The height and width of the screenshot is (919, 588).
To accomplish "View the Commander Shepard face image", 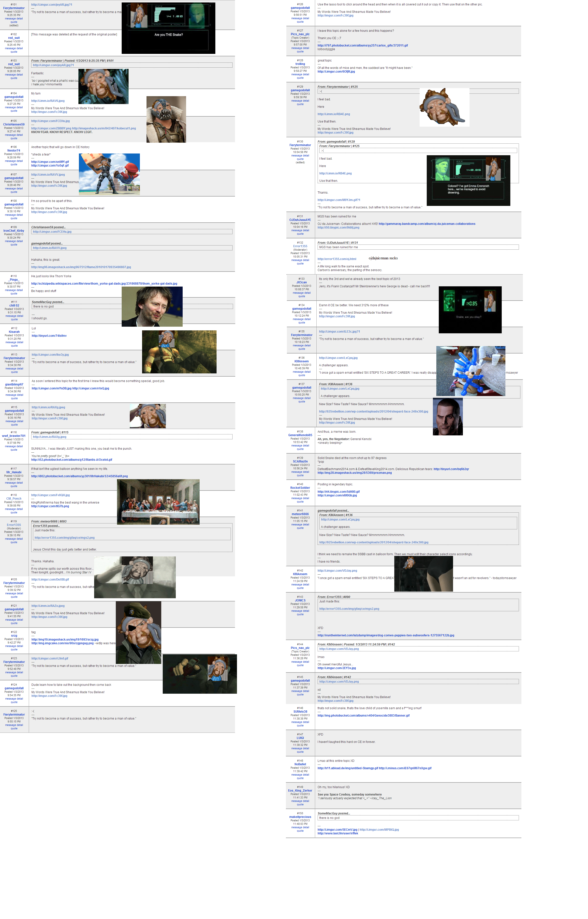I will pos(447,417).
